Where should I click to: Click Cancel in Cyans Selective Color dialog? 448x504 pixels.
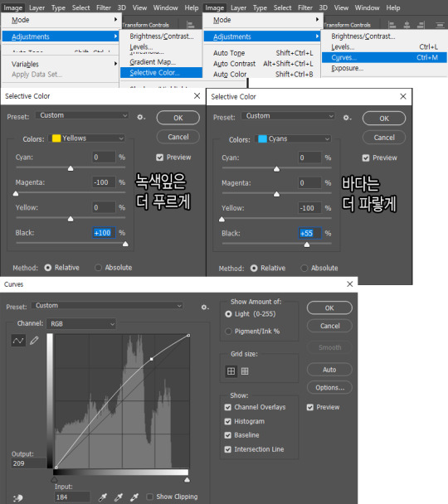384,138
